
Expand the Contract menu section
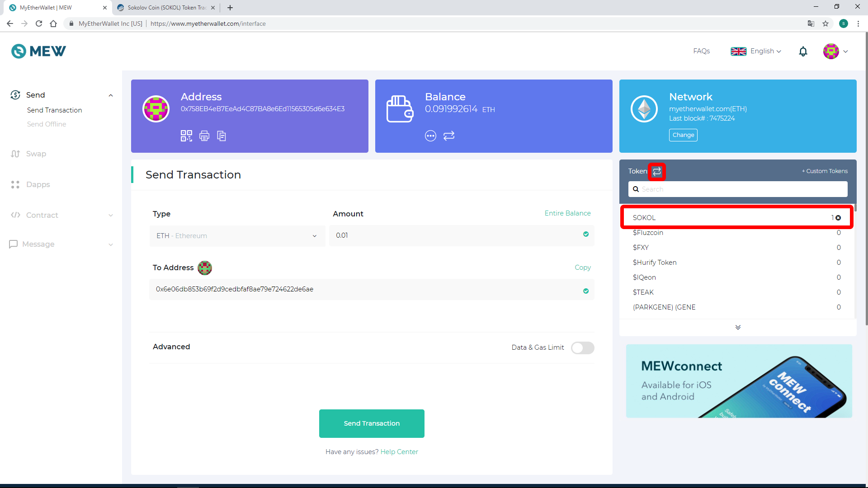click(111, 216)
